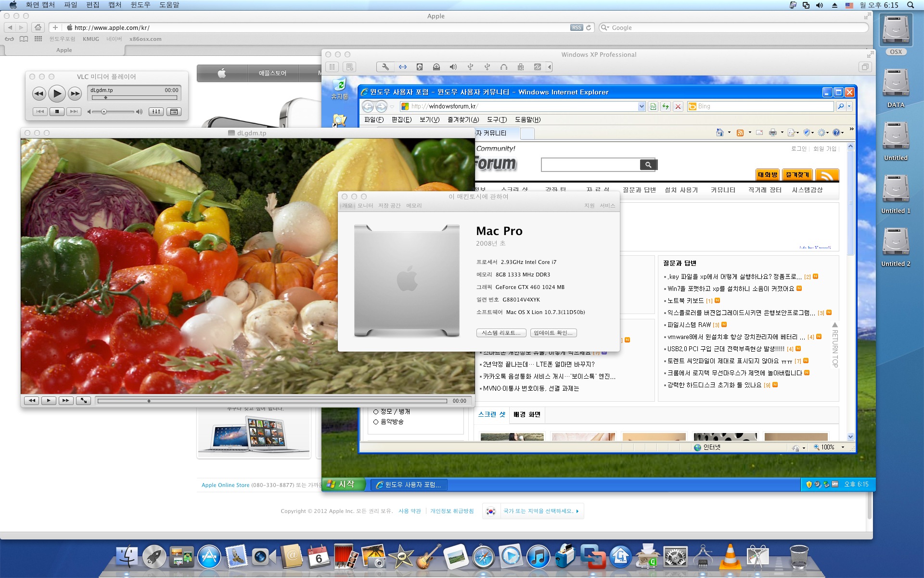This screenshot has height=578, width=924.
Task: Collapse VMware device toolbar arrow
Action: click(550, 67)
